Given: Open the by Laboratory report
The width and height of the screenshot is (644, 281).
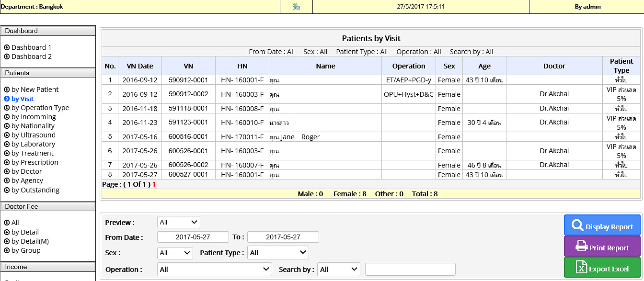Looking at the screenshot, I should (x=33, y=144).
